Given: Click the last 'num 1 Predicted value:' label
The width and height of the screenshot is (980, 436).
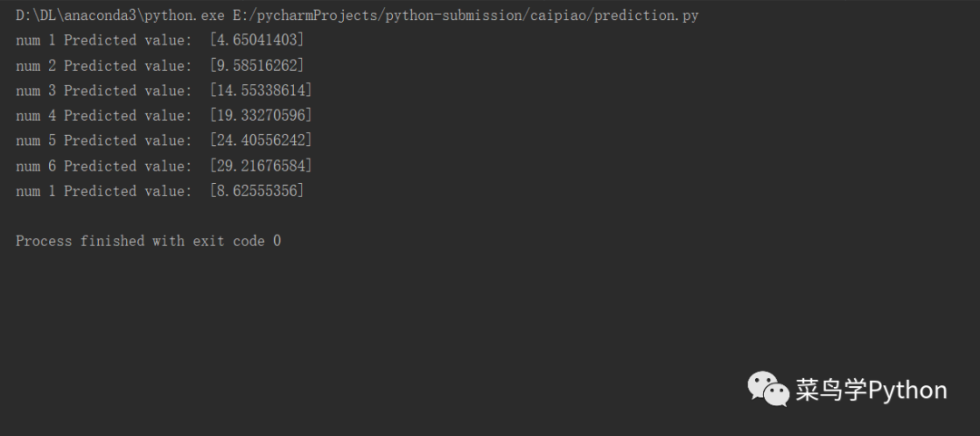Looking at the screenshot, I should [x=103, y=191].
